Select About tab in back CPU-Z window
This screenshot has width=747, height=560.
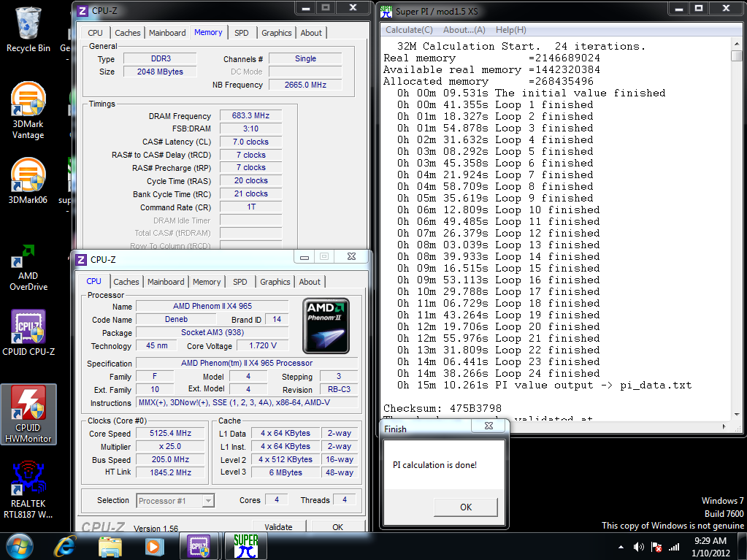pyautogui.click(x=311, y=33)
